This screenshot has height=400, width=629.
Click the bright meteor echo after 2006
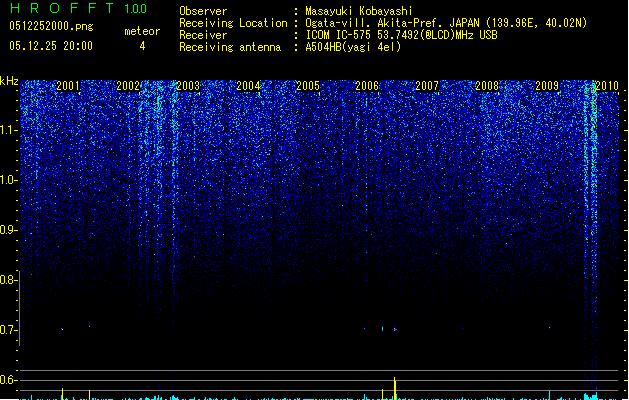[395, 329]
